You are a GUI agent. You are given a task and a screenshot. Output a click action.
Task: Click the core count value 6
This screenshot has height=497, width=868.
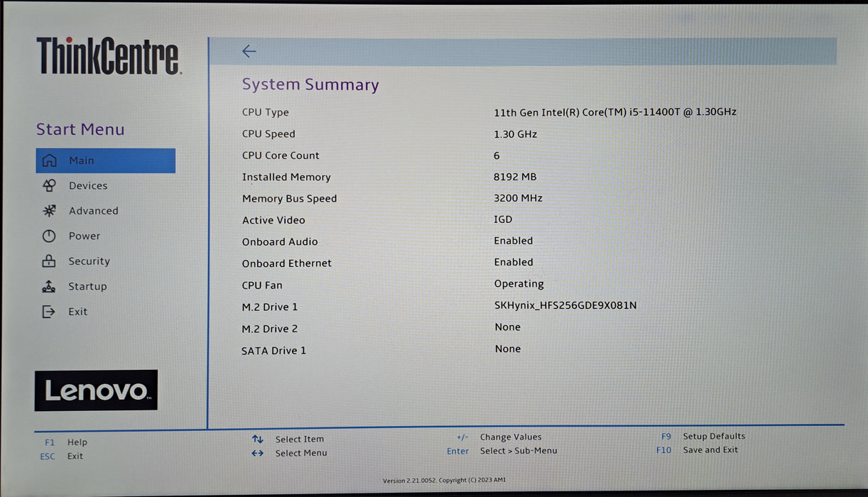tap(497, 155)
